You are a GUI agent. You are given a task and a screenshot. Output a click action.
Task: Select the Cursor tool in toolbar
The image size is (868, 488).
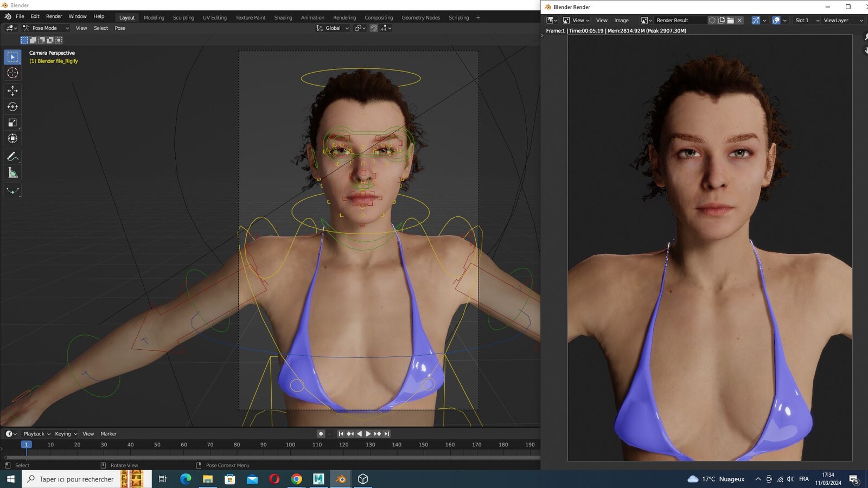(x=12, y=73)
